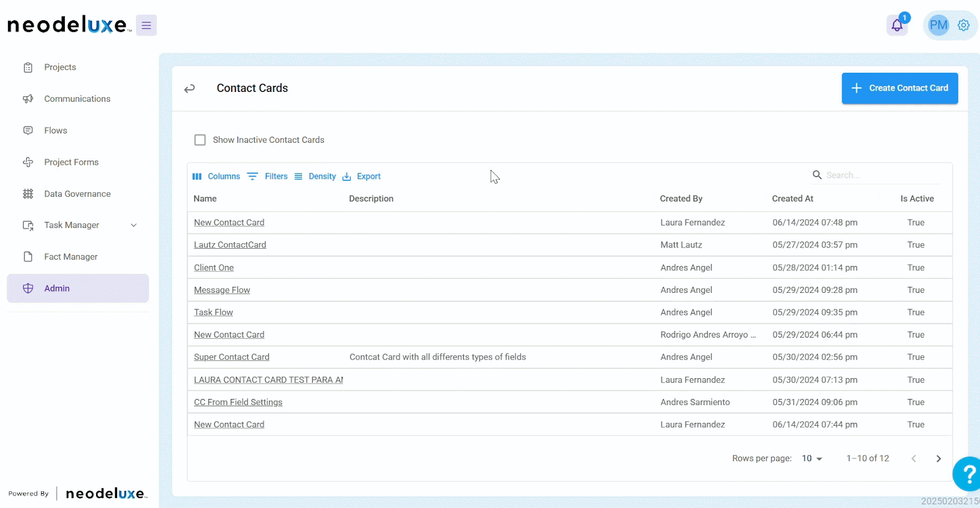Open LAURA CONTACT CARD TEST link
Viewport: 980px width, 508px height.
[x=268, y=380]
